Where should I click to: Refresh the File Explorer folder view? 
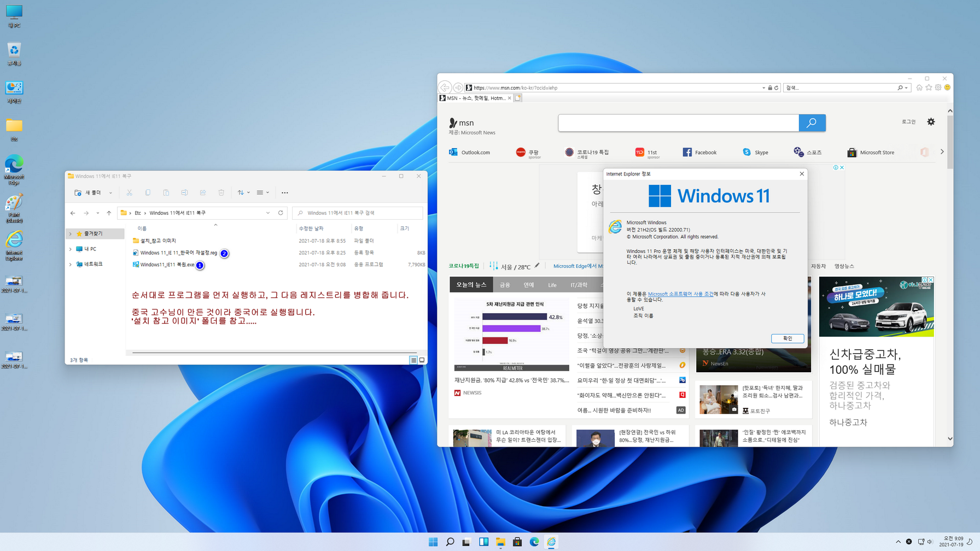(281, 213)
